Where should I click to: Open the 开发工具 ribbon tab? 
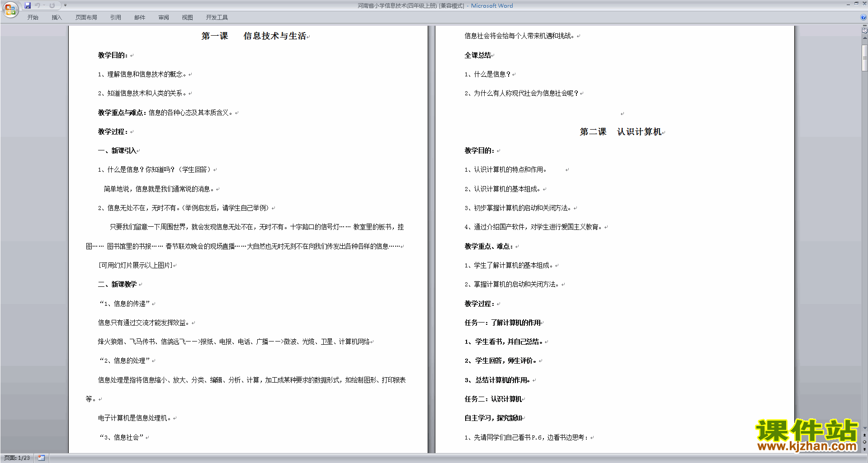click(217, 18)
